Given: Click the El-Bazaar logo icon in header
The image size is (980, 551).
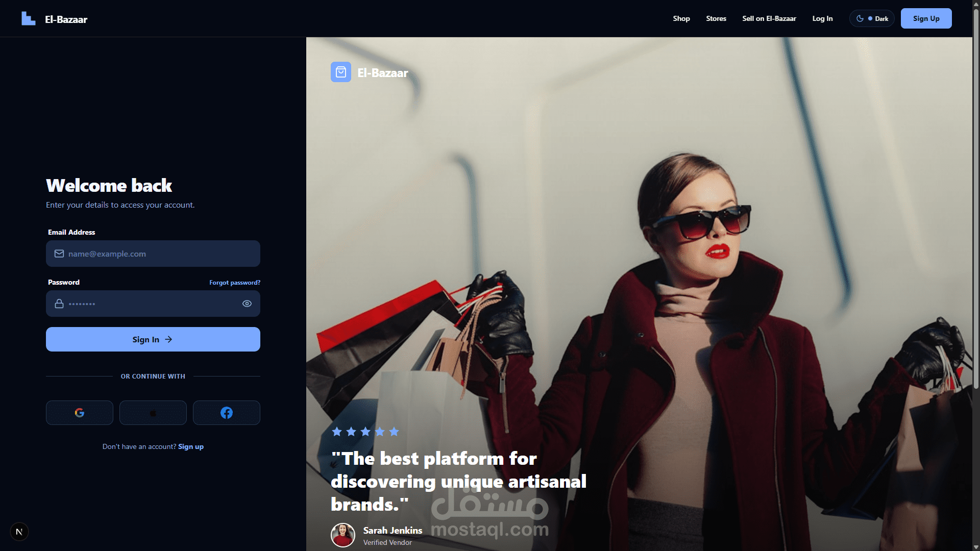Looking at the screenshot, I should click(x=29, y=19).
